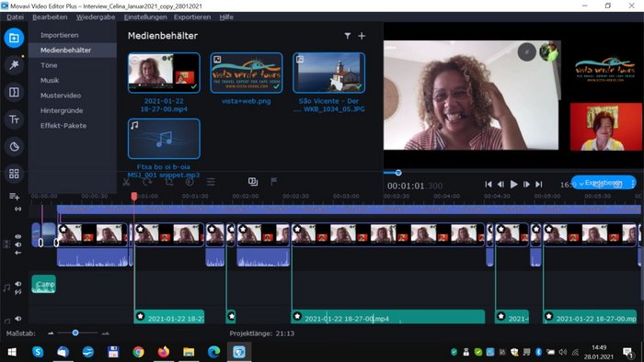Click the red timeline playhead marker
644x362 pixels.
point(134,197)
